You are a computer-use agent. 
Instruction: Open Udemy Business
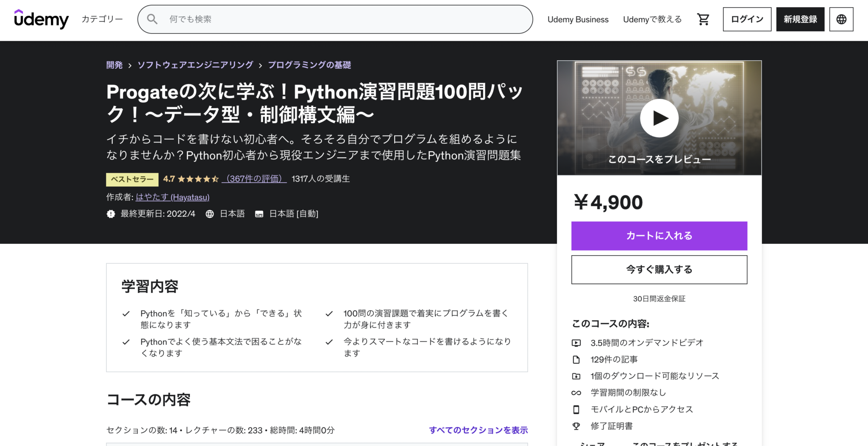[578, 20]
